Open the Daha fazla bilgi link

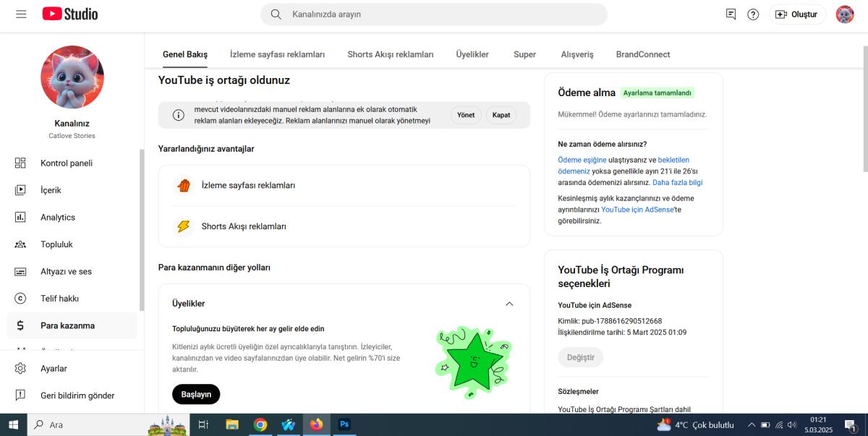coord(677,182)
